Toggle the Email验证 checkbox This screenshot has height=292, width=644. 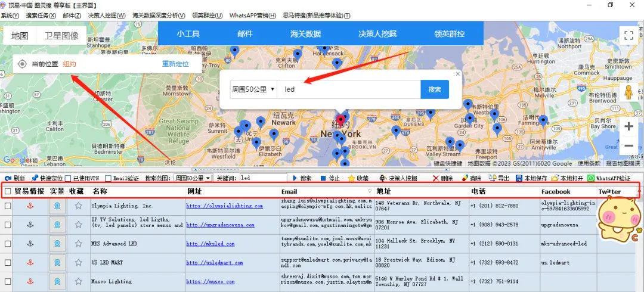click(108, 178)
